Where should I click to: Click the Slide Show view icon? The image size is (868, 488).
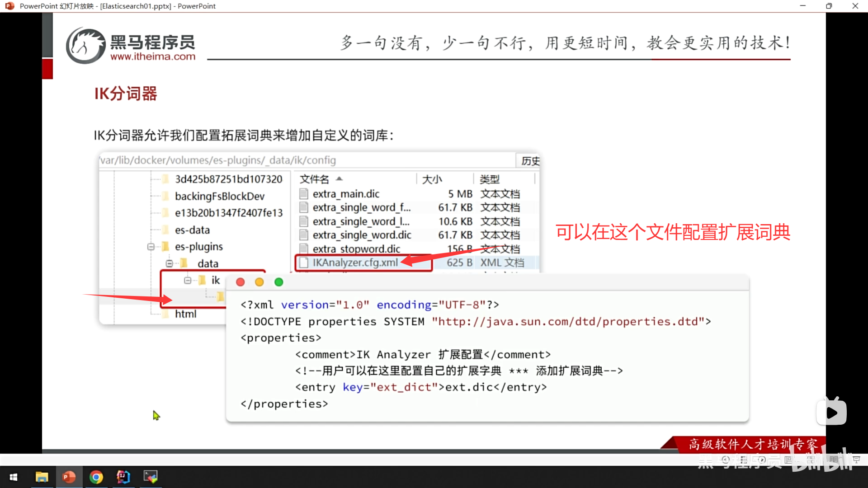point(856,460)
